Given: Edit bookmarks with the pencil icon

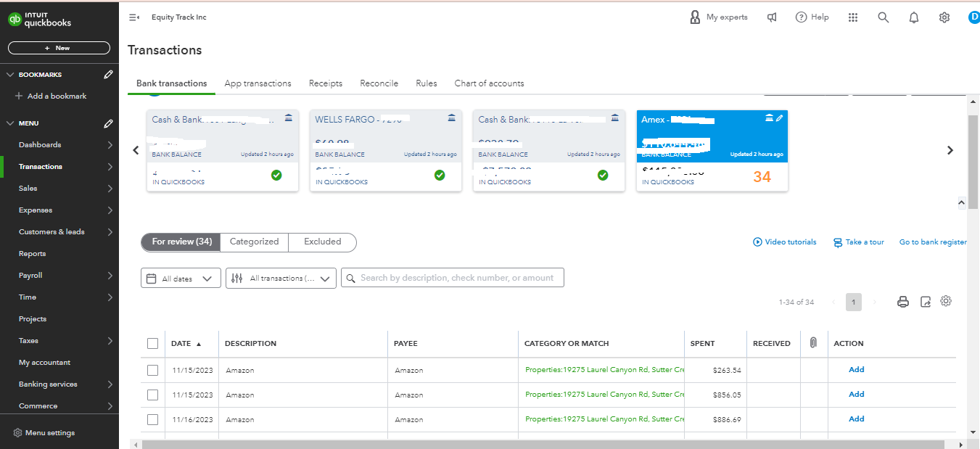Looking at the screenshot, I should [x=108, y=74].
